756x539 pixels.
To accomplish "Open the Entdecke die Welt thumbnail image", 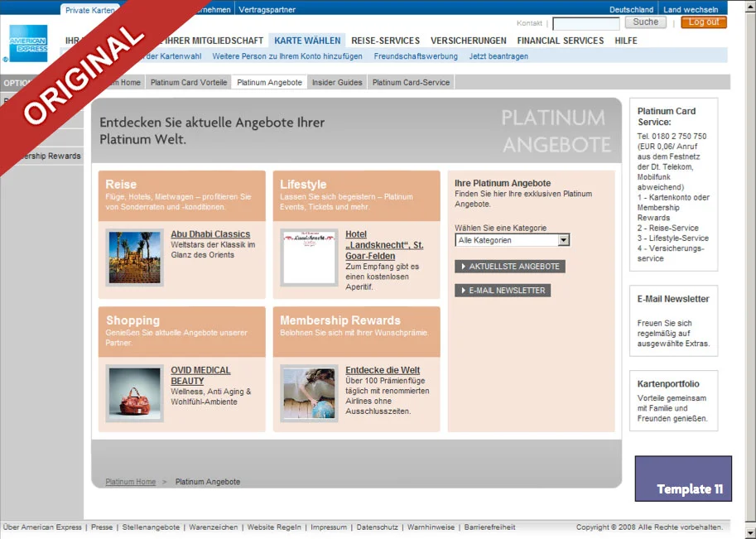I will (309, 393).
